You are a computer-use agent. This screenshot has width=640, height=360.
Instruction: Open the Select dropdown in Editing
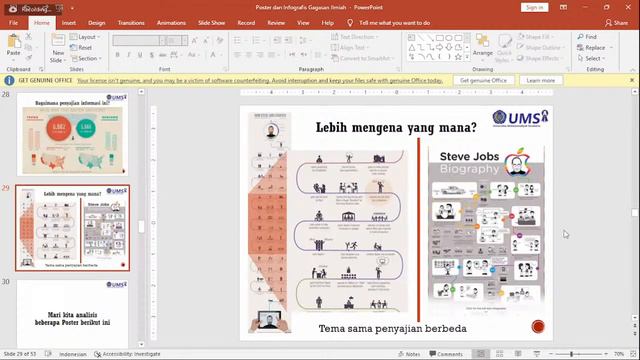click(591, 58)
